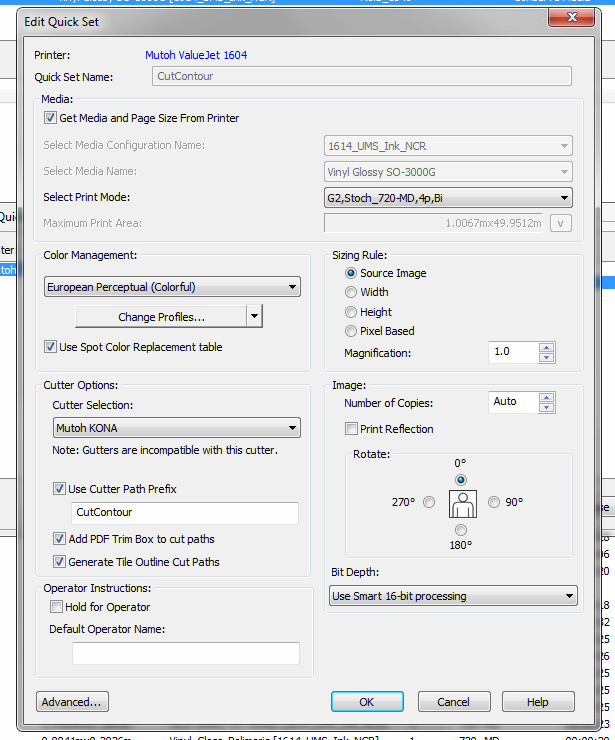Enable Print Reflection checkbox
615x740 pixels.
(x=351, y=429)
